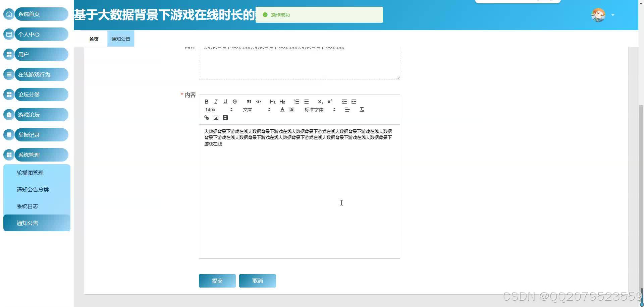Image resolution: width=644 pixels, height=307 pixels.
Task: Click the user avatar picture
Action: pos(598,15)
